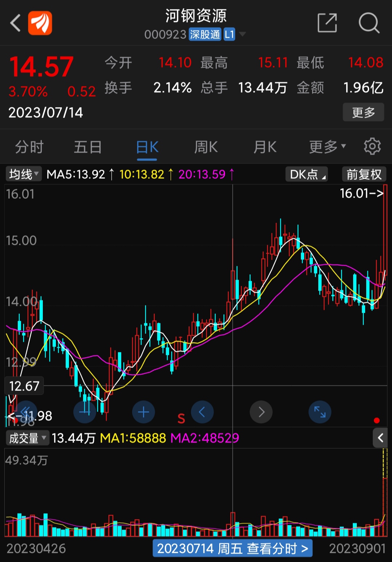Screen dimensions: 392x562
Task: Move the crosshair to the previous candle
Action: 202,412
